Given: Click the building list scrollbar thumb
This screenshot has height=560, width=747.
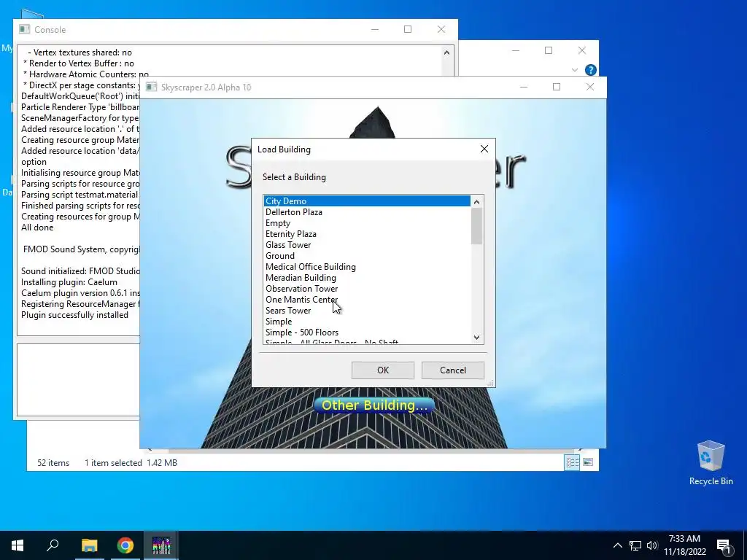Looking at the screenshot, I should pos(476,226).
